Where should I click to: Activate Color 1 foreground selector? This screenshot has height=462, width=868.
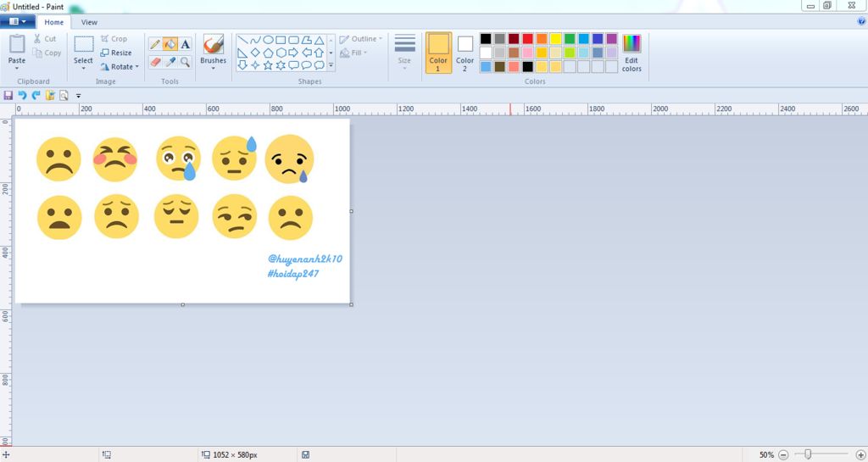tap(438, 53)
